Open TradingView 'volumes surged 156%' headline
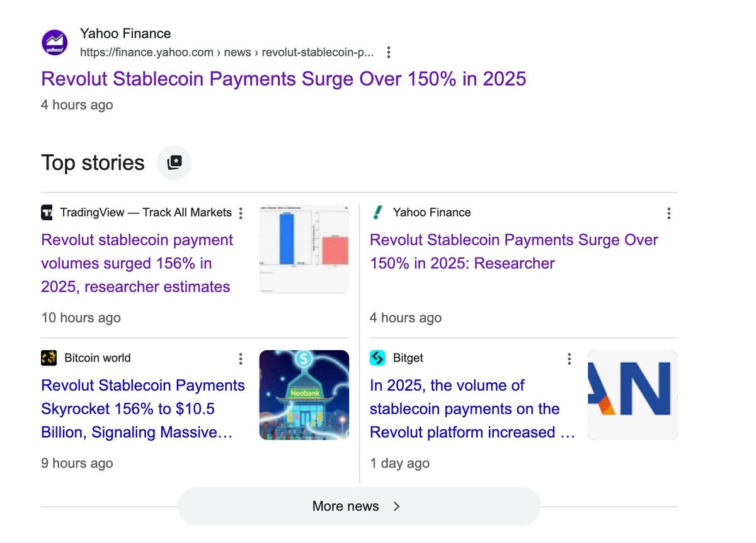 (137, 263)
